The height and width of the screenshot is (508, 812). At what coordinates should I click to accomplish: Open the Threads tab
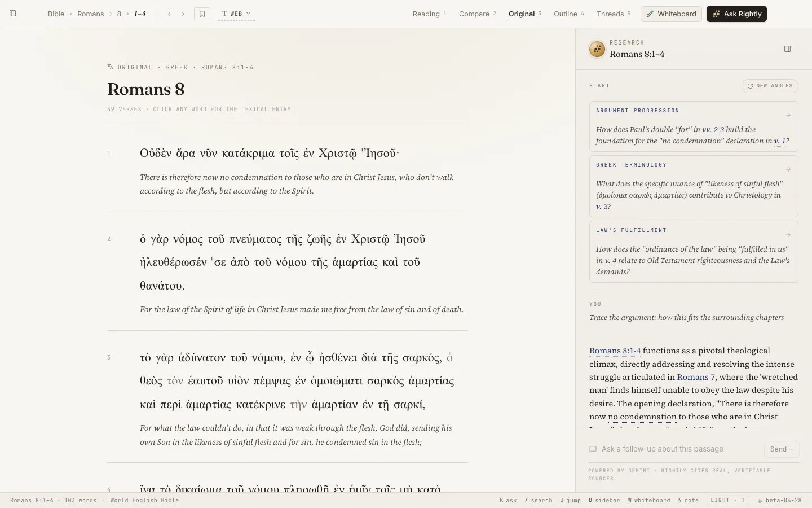click(613, 14)
